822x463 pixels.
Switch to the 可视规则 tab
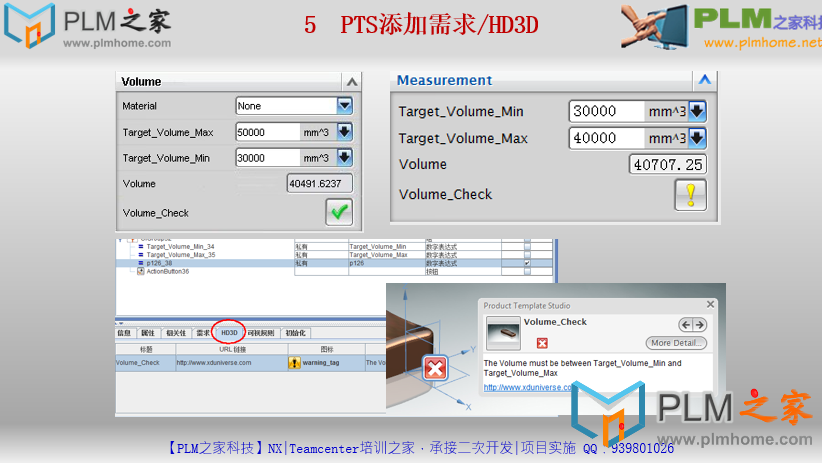pos(261,333)
